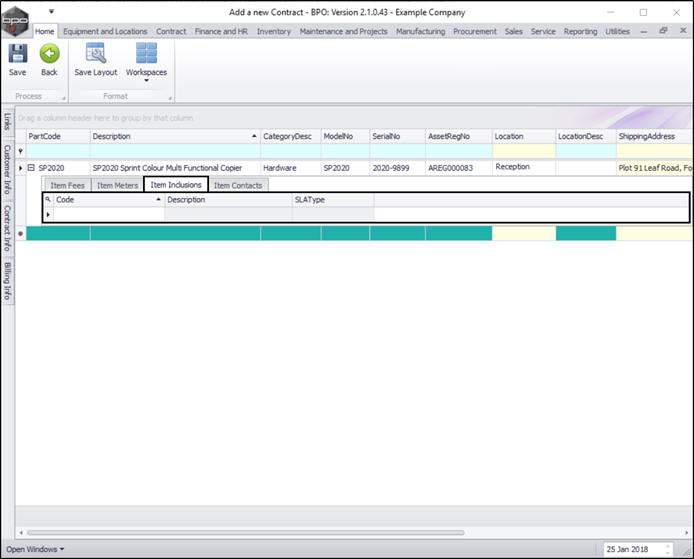Click the SerialNo column header
694x559 pixels.
[x=397, y=136]
